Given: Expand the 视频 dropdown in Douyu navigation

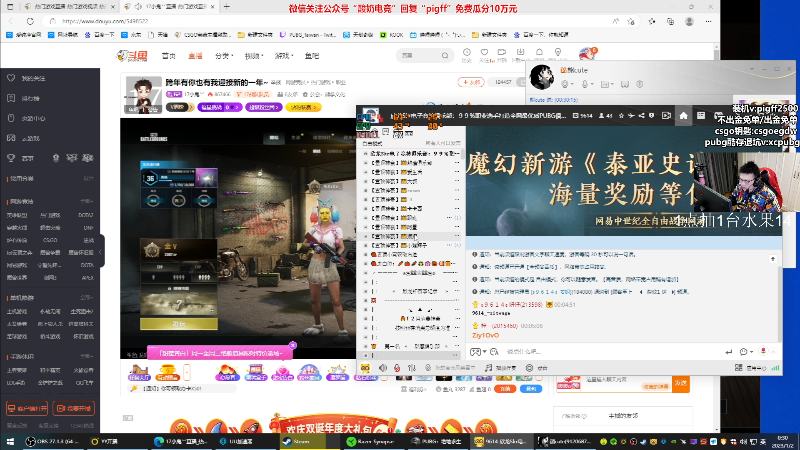Looking at the screenshot, I should point(254,56).
